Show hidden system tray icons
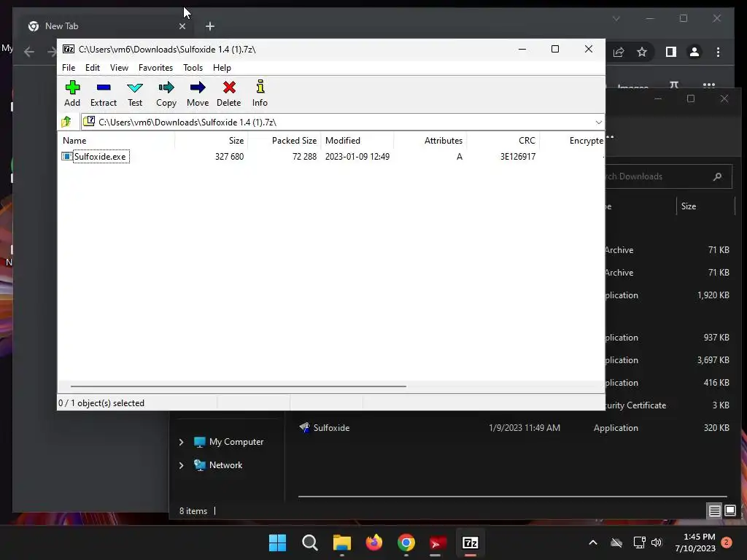Screen dimensions: 747x560 (593, 542)
